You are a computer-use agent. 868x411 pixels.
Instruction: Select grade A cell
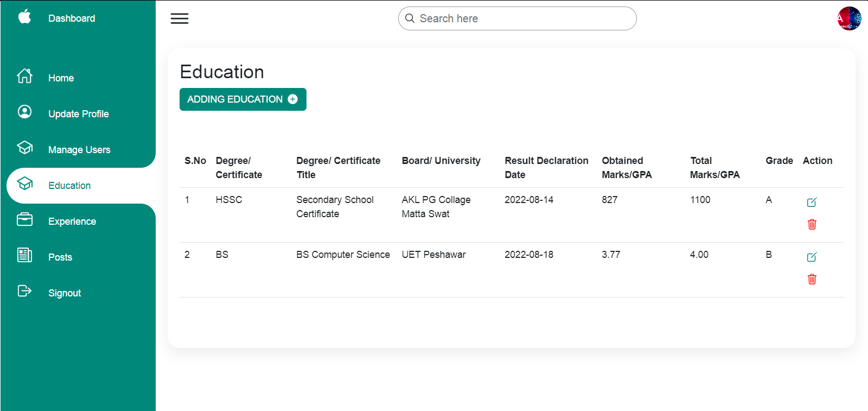click(769, 200)
